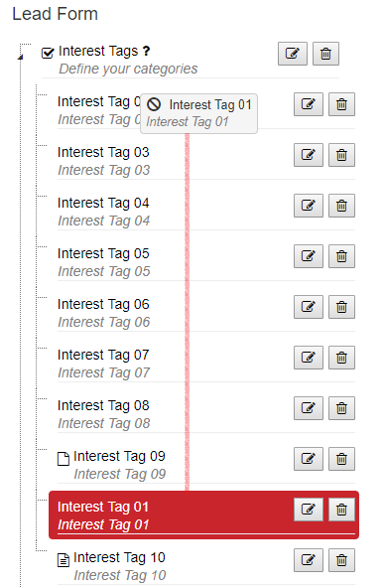Edit Interest Tag 03 entry
Screen dimensions: 383x588
308,155
